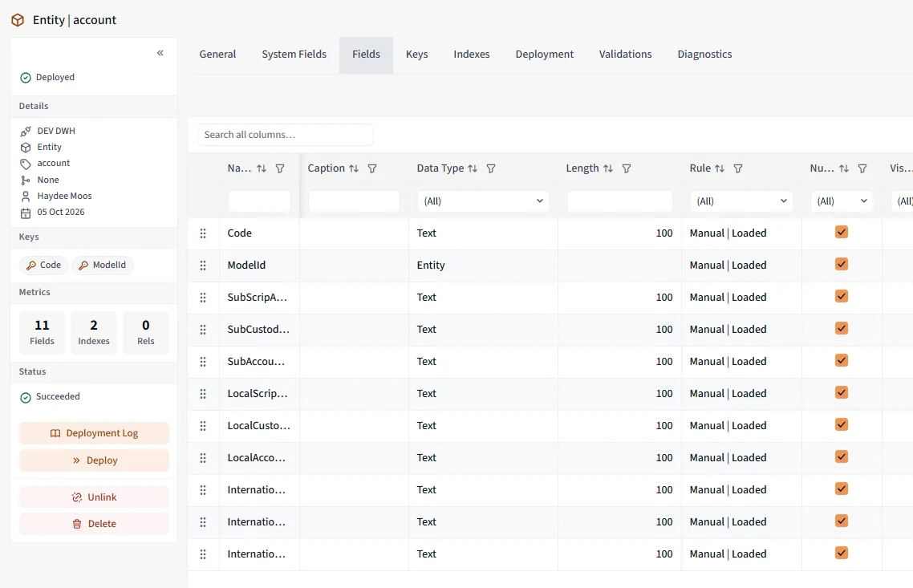Viewport: 913px width, 588px height.
Task: Grab drag handle of SubCustod row
Action: (x=203, y=330)
